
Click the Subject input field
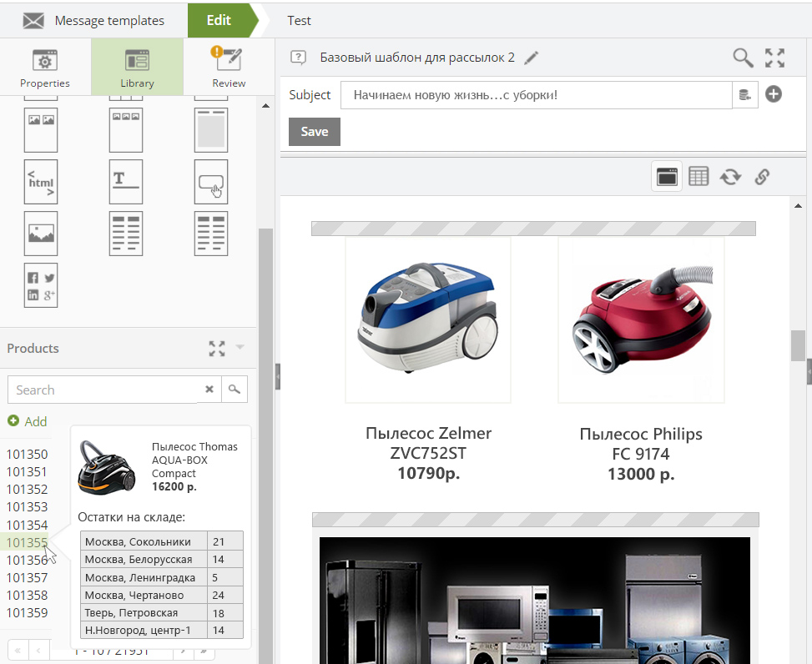click(x=536, y=95)
